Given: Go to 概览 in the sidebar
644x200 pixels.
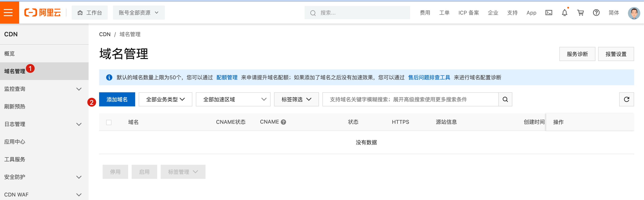Looking at the screenshot, I should (x=9, y=54).
